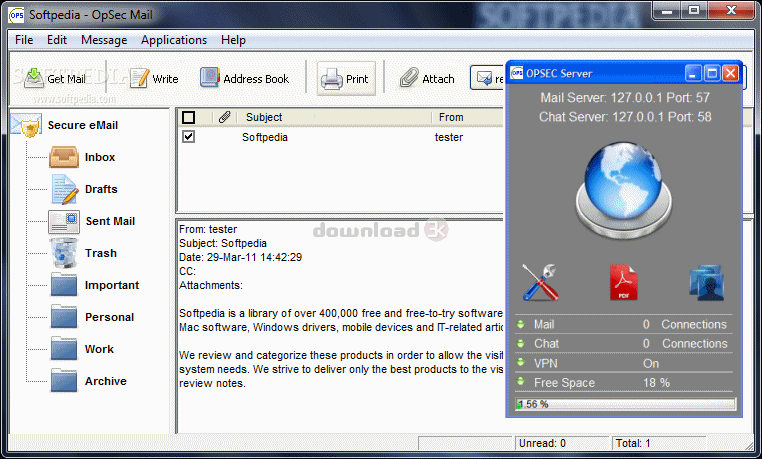The height and width of the screenshot is (459, 762).
Task: Click the From: tester line in preview
Action: coord(208,229)
